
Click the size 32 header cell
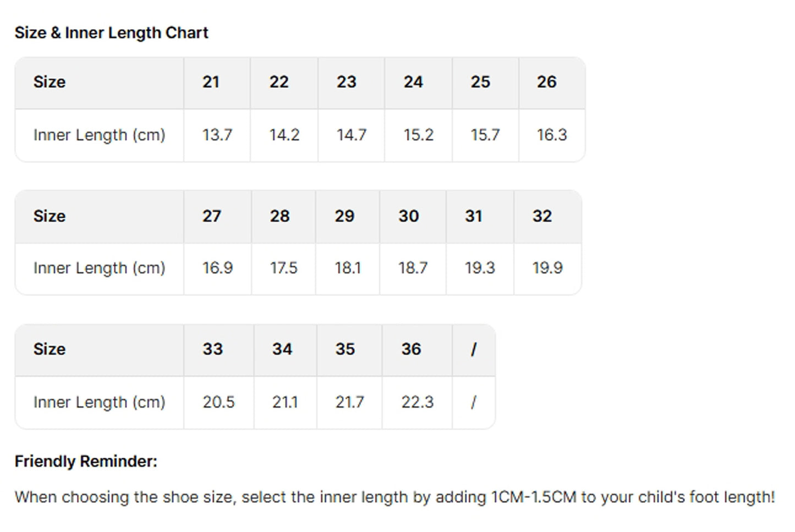coord(542,216)
